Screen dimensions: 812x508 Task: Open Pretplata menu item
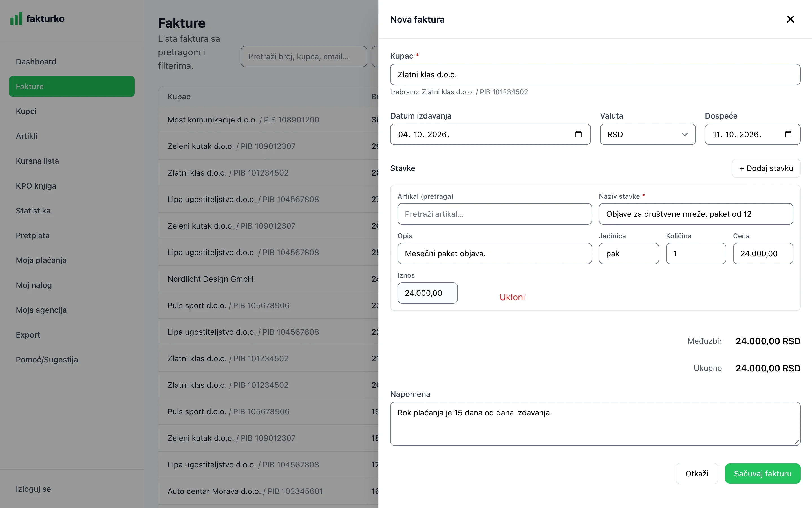tap(72, 236)
